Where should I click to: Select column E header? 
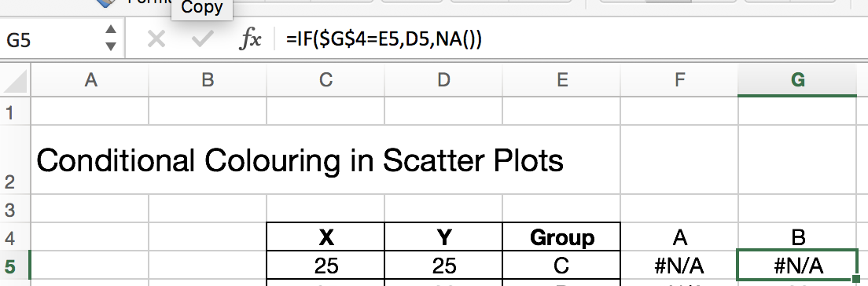[561, 81]
